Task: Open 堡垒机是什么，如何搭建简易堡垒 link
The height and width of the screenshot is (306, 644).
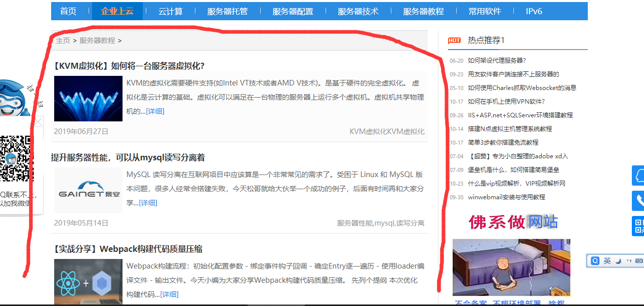Action: (513, 170)
